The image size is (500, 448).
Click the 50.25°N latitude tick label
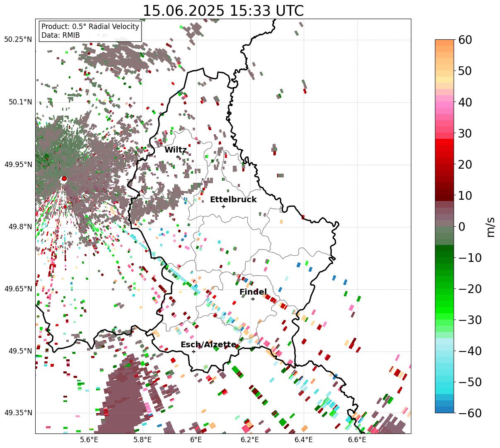point(18,40)
